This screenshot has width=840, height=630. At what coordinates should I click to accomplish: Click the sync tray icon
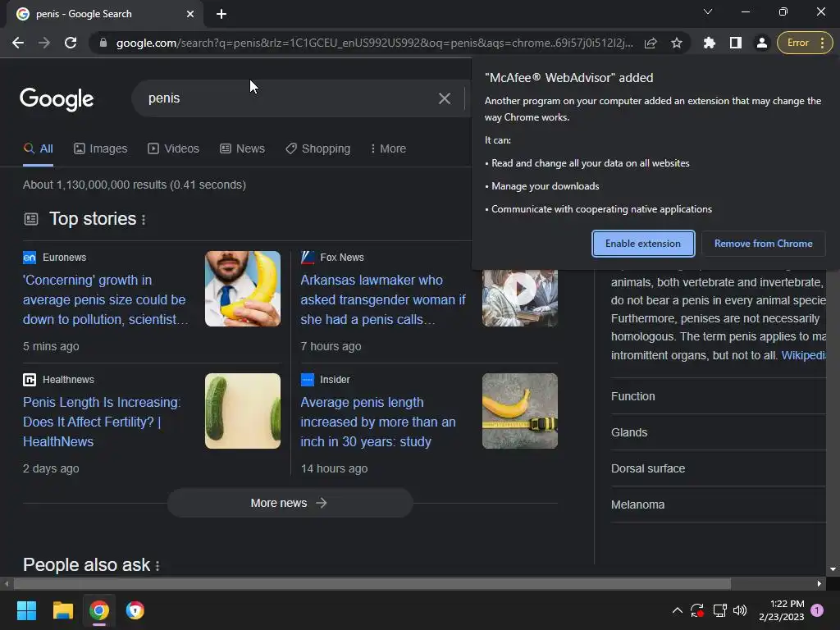click(x=697, y=610)
